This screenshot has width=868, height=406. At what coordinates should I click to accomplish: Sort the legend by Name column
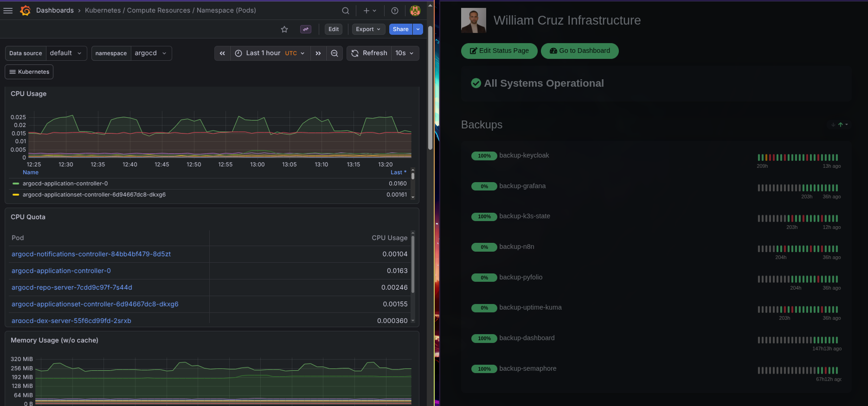(x=31, y=172)
